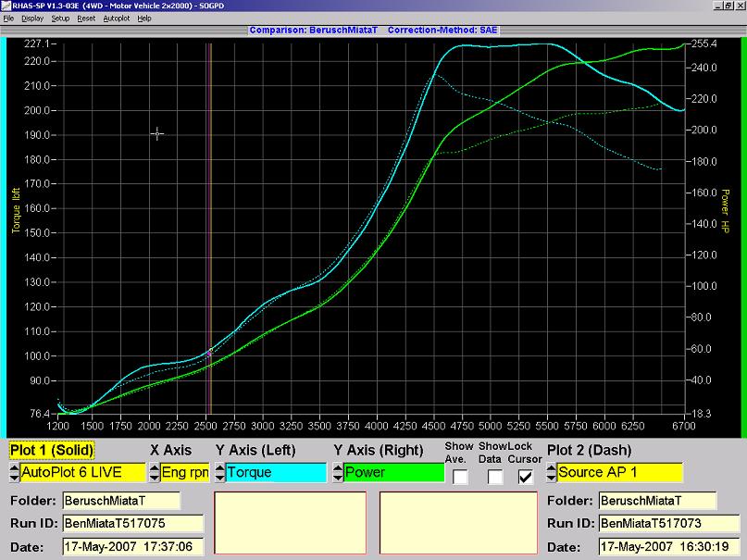The height and width of the screenshot is (560, 747).
Task: Step the Plot 2 source spinner arrows
Action: pyautogui.click(x=552, y=472)
